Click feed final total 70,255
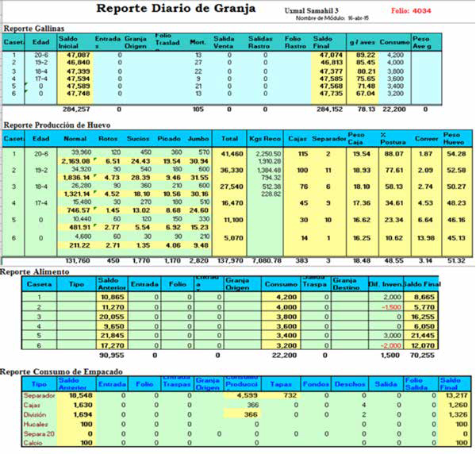 [422, 355]
